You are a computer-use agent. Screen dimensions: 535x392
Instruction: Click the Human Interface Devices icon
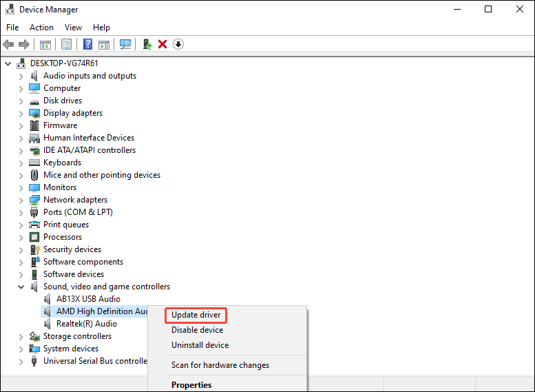coord(34,138)
